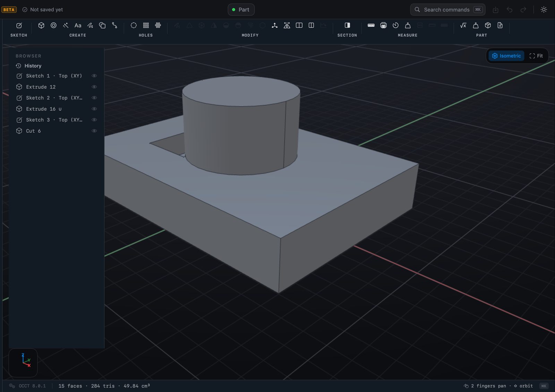Toggle visibility of Extrude 12
Image resolution: width=555 pixels, height=392 pixels.
point(94,87)
